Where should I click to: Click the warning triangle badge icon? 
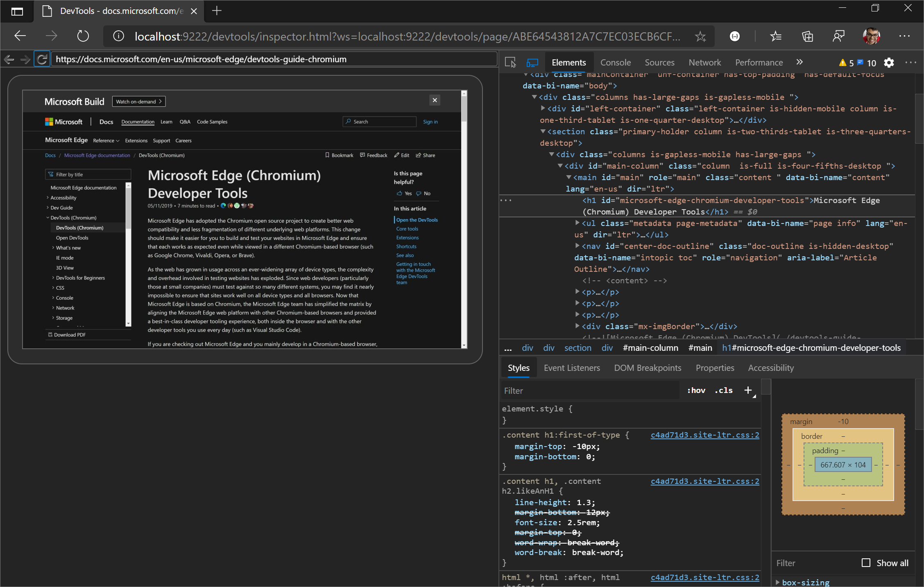(841, 62)
